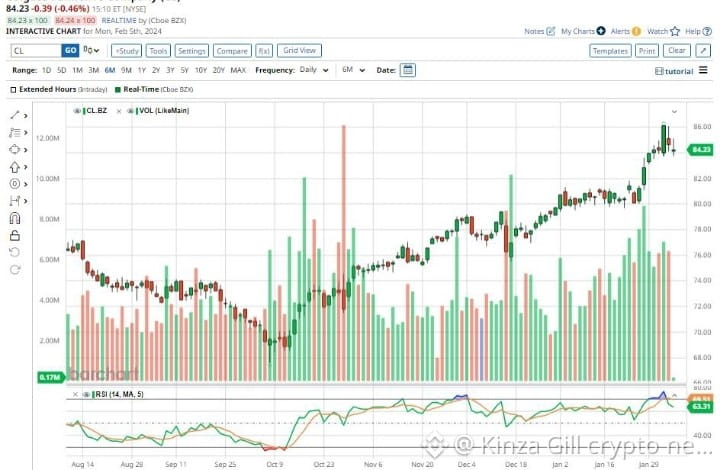Click the Watch star icon
Screen dimensions: 720x470
[675, 31]
